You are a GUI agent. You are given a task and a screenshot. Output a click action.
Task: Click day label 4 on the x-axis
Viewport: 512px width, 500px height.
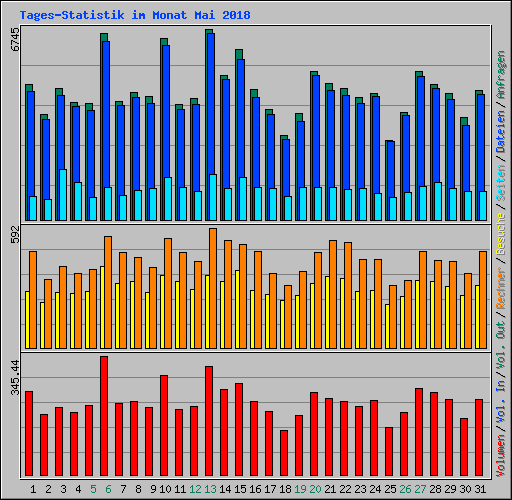click(x=78, y=489)
